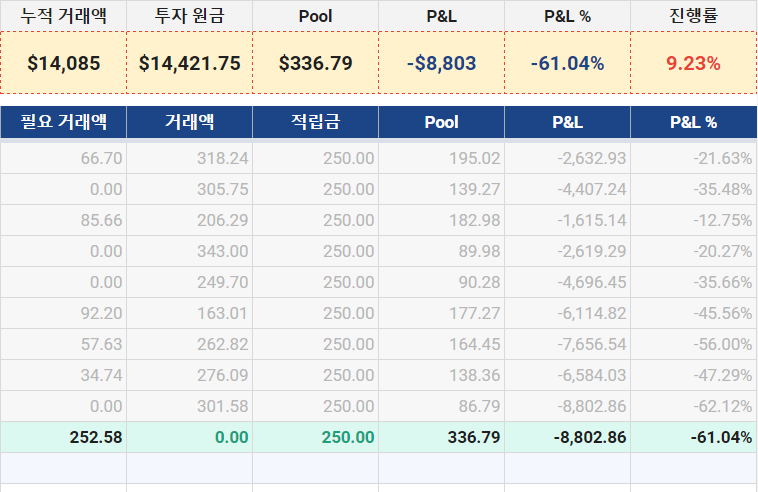The image size is (758, 492).
Task: Select the cell showing 90.28
Action: [x=441, y=282]
